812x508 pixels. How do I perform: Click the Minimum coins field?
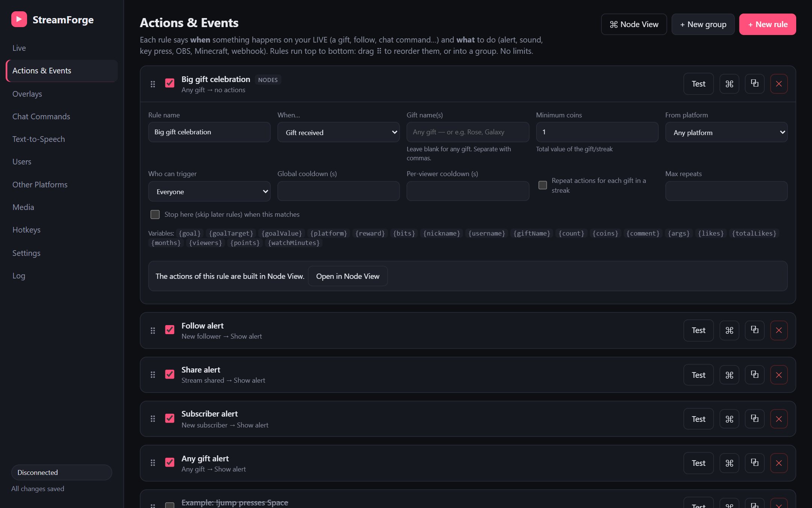pyautogui.click(x=597, y=132)
